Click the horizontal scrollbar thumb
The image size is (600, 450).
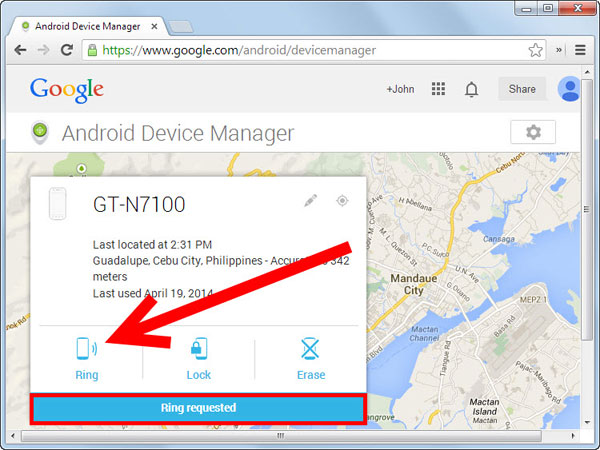click(x=281, y=436)
